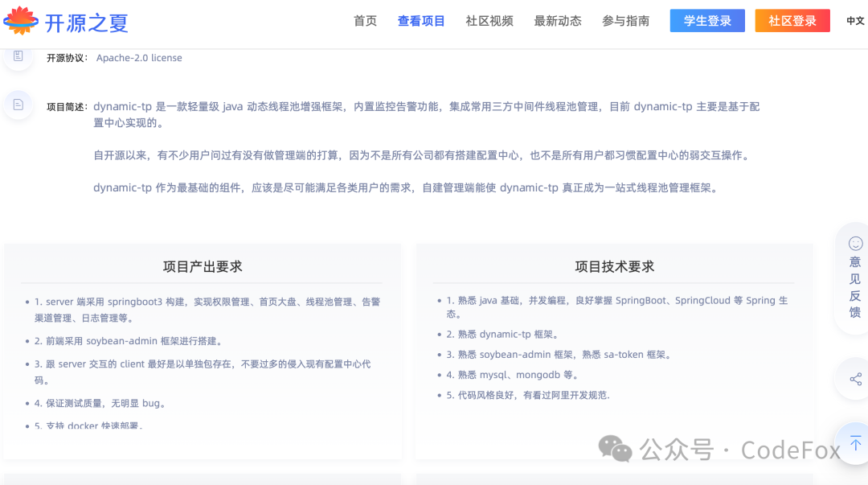
Task: Click the file icon next to 项目简述
Action: 18,105
